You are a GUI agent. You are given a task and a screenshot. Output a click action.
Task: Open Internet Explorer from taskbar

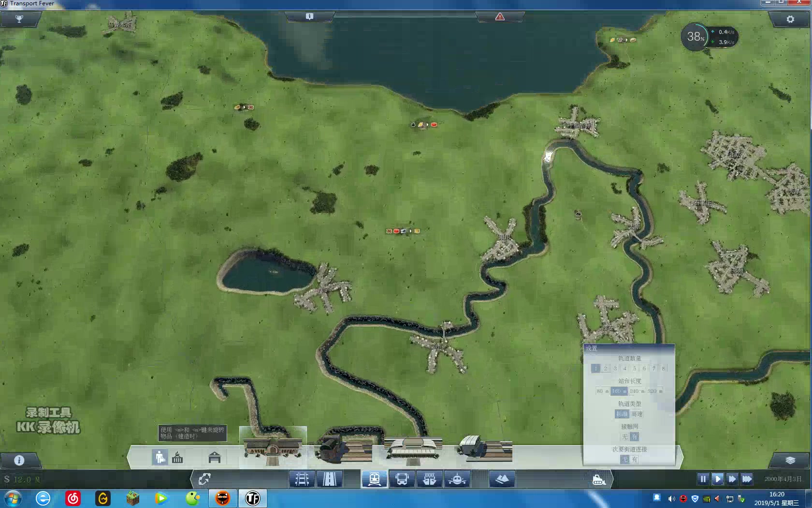(43, 498)
